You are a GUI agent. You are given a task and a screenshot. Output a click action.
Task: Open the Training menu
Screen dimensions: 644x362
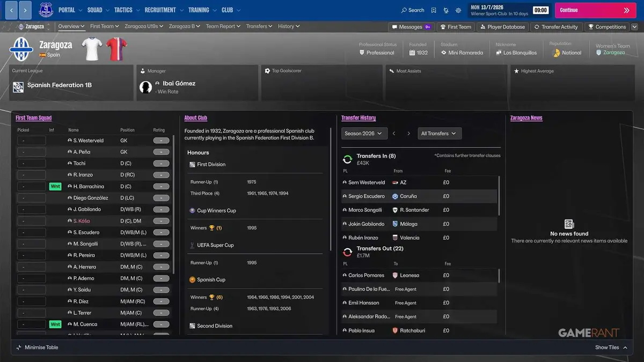pyautogui.click(x=202, y=10)
